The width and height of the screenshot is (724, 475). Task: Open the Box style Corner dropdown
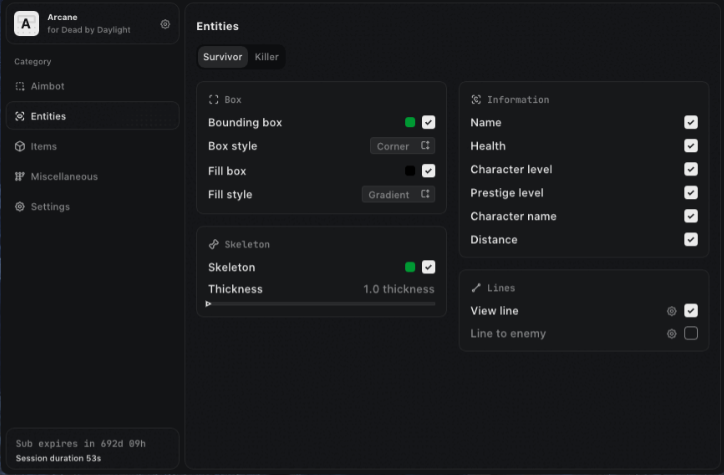click(x=403, y=147)
